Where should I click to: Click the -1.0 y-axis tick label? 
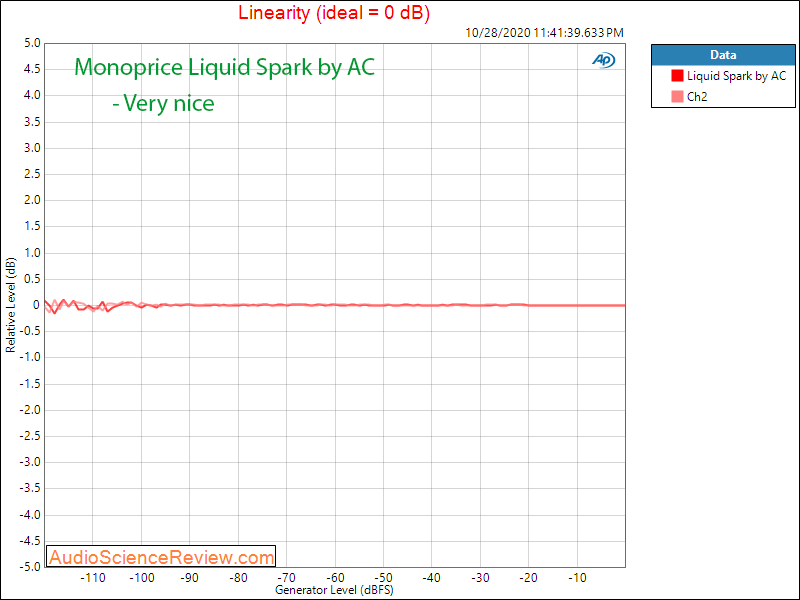tap(29, 357)
